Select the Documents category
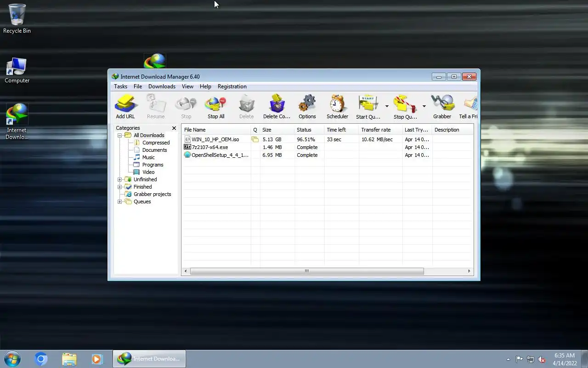The width and height of the screenshot is (588, 368). pyautogui.click(x=154, y=150)
